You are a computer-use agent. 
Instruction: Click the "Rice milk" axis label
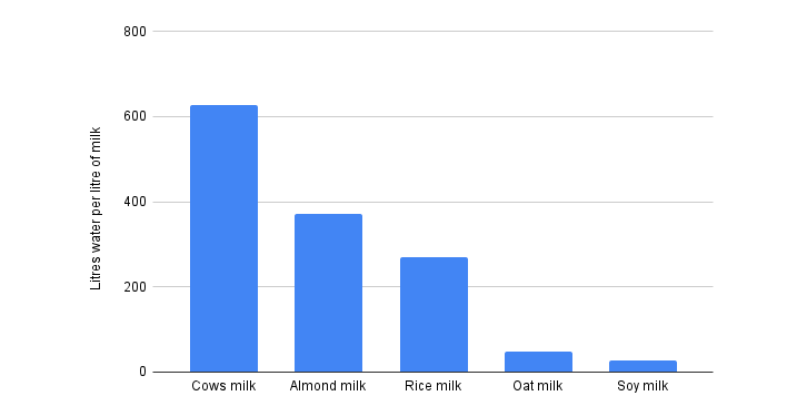tap(434, 386)
